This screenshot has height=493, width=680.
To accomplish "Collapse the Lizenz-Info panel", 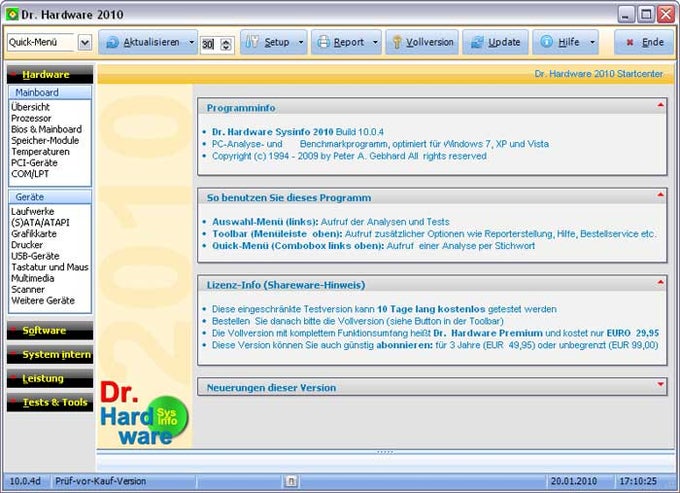I will tap(660, 283).
